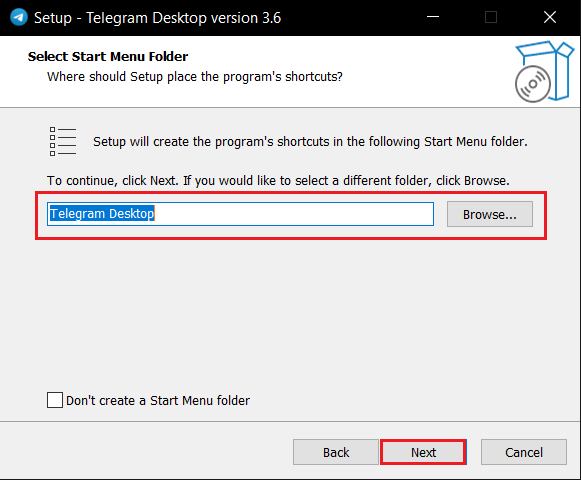Click the highlighted "Telegram Desktop" text
This screenshot has height=480, width=581.
[102, 213]
